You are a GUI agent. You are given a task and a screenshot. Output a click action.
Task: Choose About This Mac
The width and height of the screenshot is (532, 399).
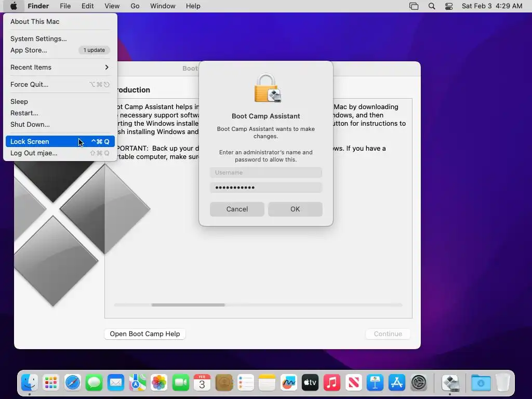tap(60, 21)
